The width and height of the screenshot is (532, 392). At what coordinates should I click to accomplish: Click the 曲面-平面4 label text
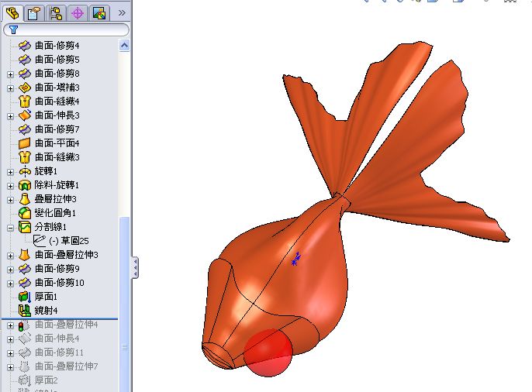coord(57,143)
